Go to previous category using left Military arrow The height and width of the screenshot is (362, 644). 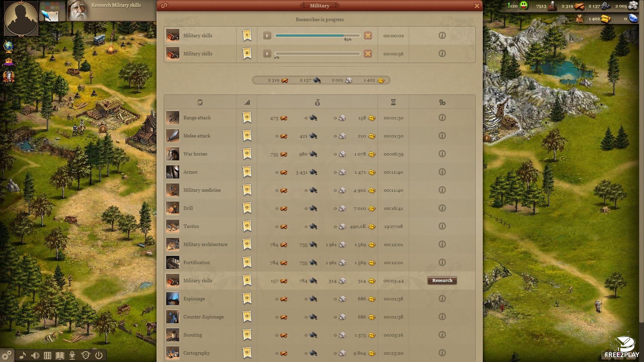(x=303, y=6)
